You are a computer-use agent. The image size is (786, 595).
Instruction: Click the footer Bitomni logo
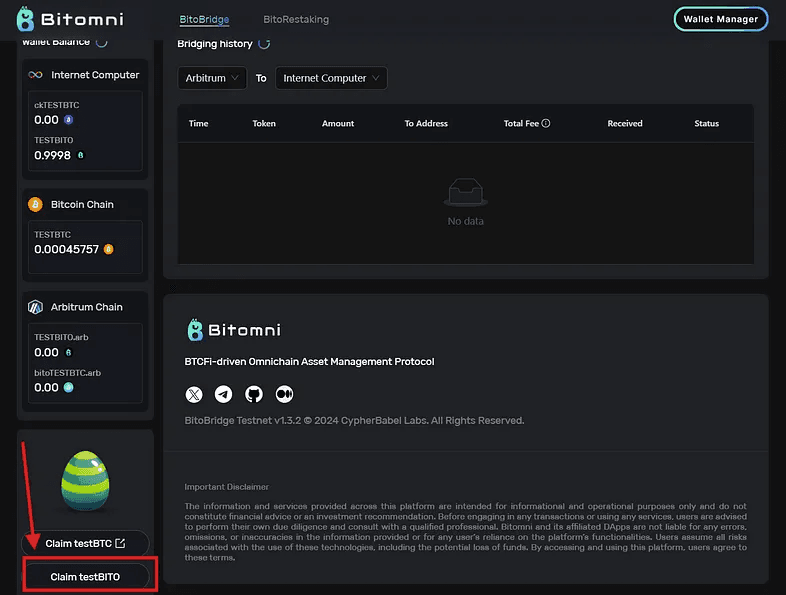[x=234, y=330]
